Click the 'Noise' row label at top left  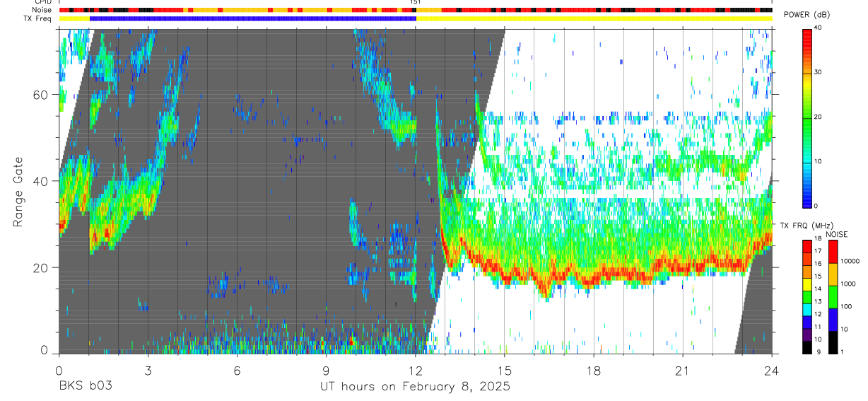(41, 11)
